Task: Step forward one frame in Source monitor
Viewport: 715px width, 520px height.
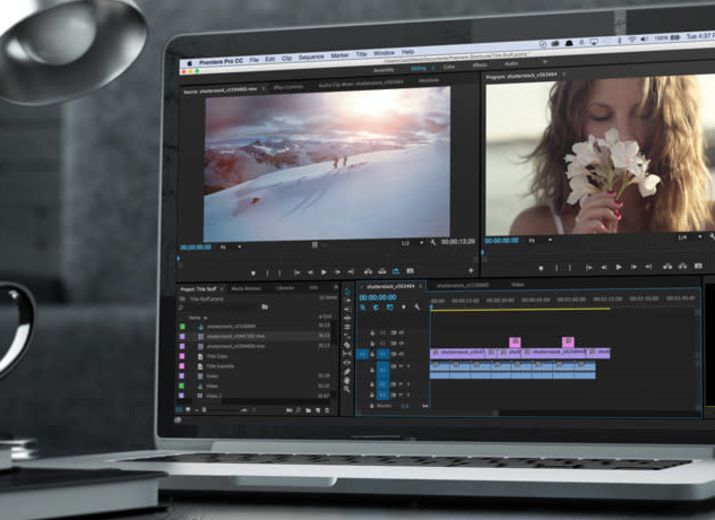Action: (337, 272)
